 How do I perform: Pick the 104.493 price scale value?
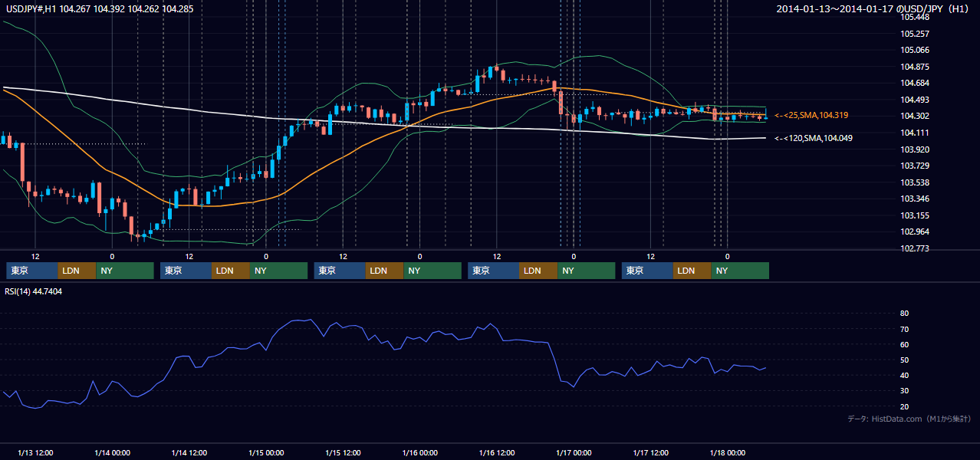click(x=913, y=100)
